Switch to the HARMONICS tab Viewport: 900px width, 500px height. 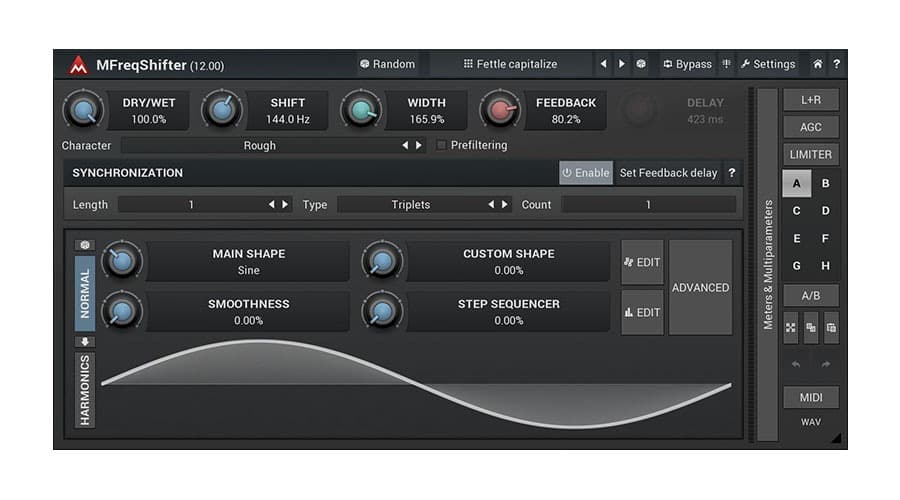click(x=85, y=390)
